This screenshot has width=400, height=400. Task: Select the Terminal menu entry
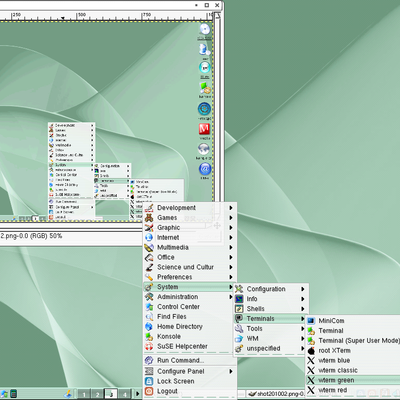tap(353, 331)
